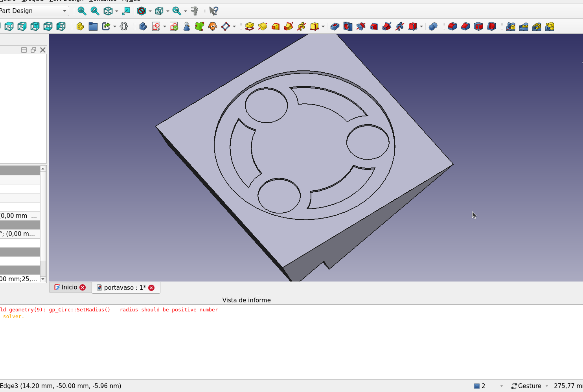
Task: Select the Pocket tool icon
Action: pos(335,26)
